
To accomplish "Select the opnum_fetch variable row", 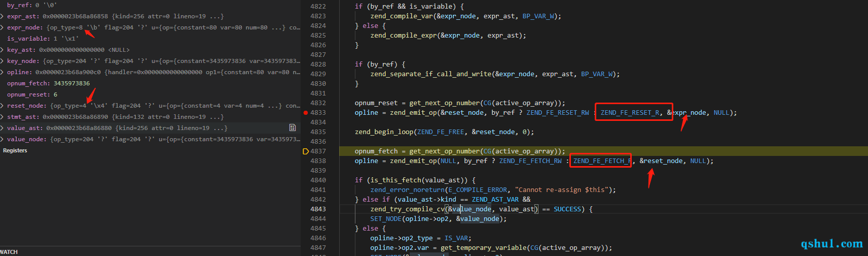I will point(150,84).
